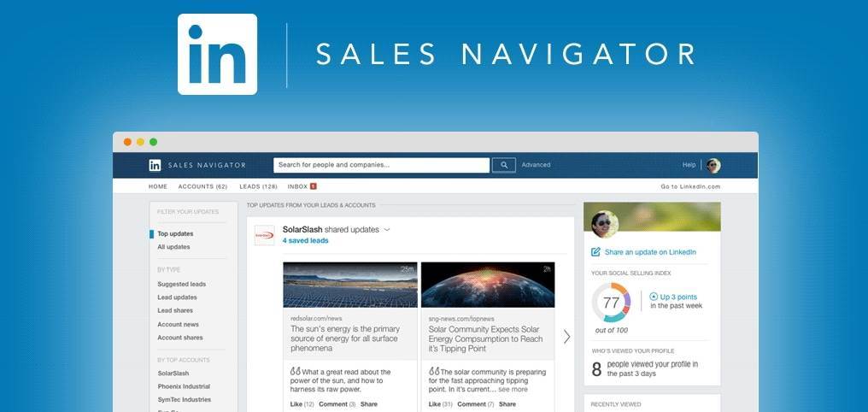Click the Social Selling Index gauge
This screenshot has height=412, width=868.
tap(611, 303)
